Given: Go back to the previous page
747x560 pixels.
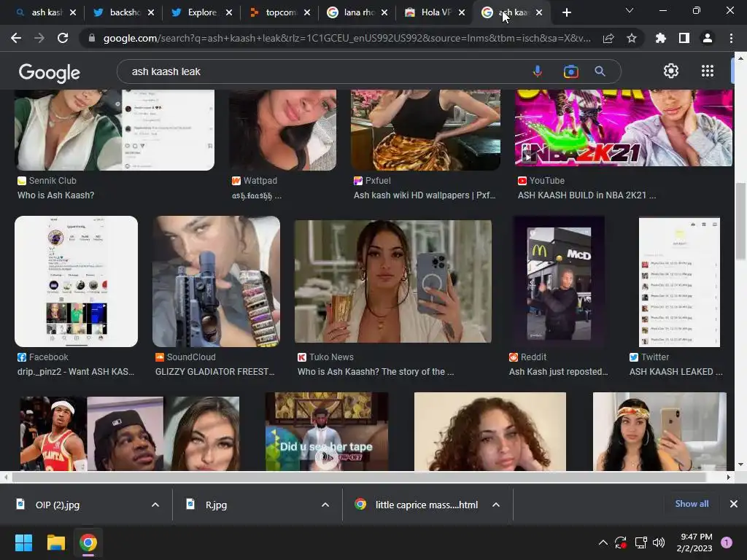Looking at the screenshot, I should pyautogui.click(x=16, y=38).
